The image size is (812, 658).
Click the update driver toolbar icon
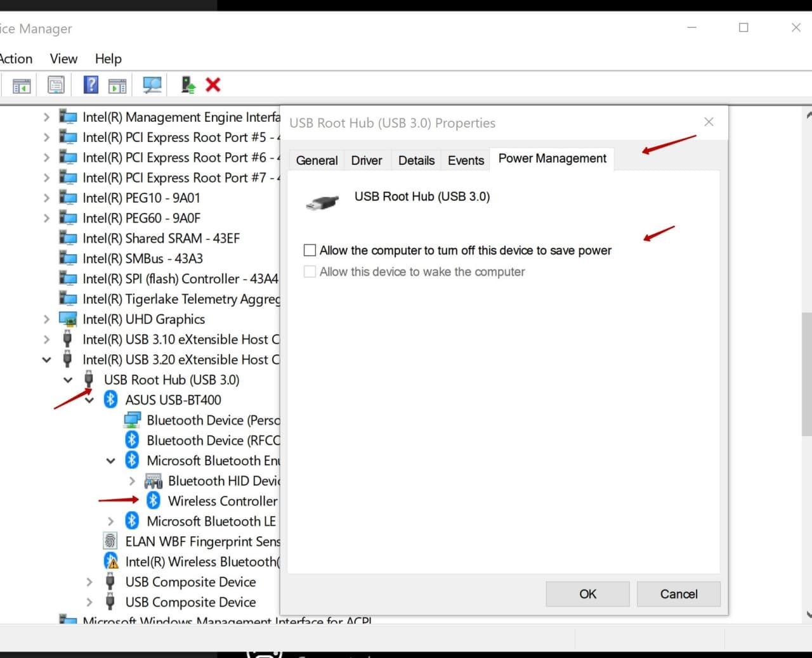point(188,85)
